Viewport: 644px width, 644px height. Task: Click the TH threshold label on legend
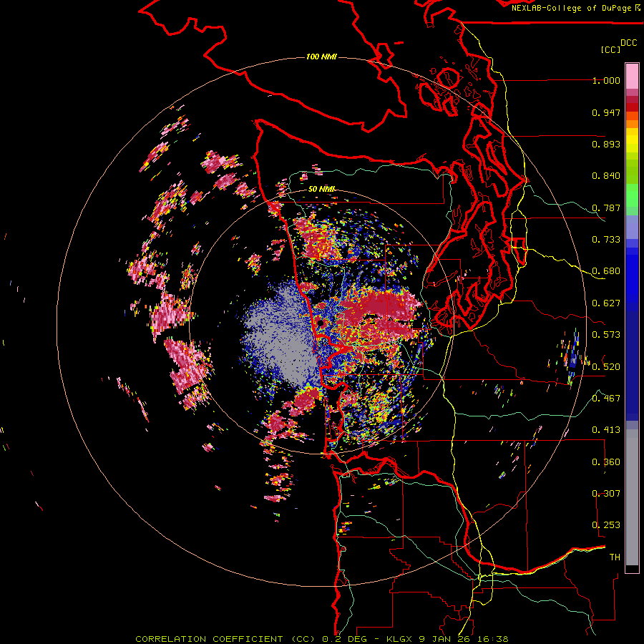pos(615,557)
